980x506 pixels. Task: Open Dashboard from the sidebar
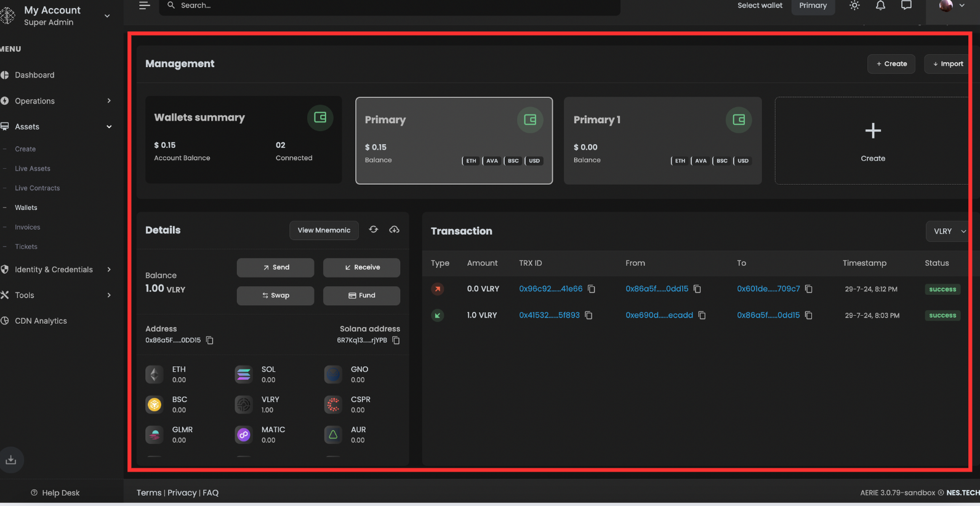[x=34, y=75]
